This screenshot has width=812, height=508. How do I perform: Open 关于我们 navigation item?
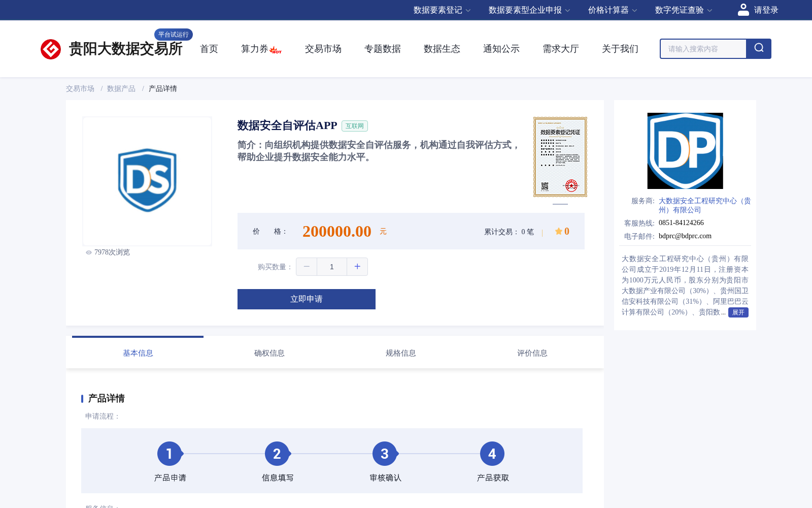coord(620,49)
